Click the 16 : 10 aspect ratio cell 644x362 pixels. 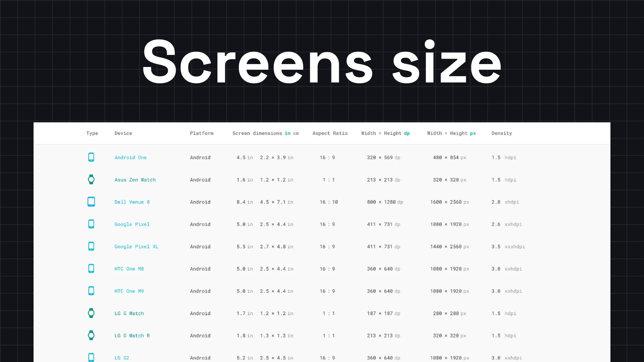coord(329,202)
